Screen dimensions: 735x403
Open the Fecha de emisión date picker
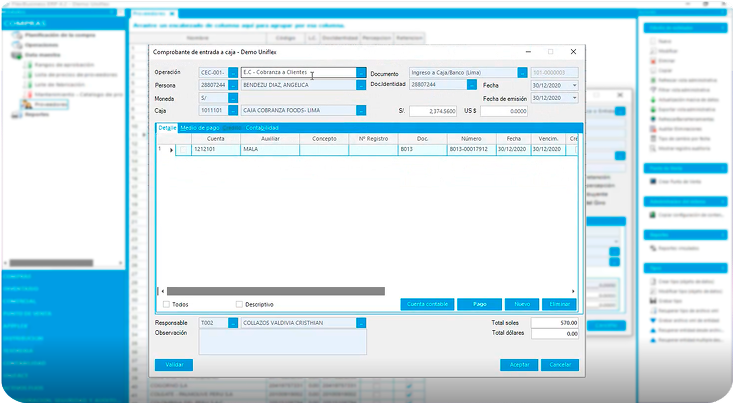coord(574,99)
